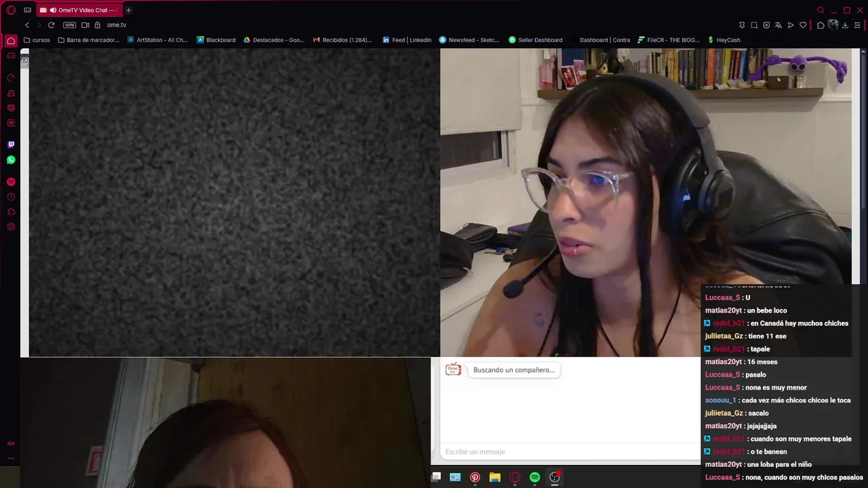868x488 pixels.
Task: Open the sidebar GX Corner controller icon
Action: point(11,56)
